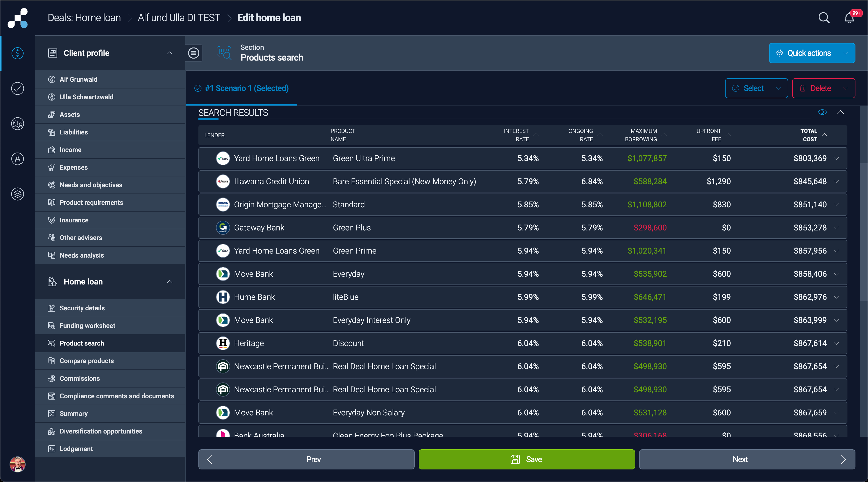The height and width of the screenshot is (482, 868).
Task: Toggle search results visibility eye icon
Action: (822, 112)
